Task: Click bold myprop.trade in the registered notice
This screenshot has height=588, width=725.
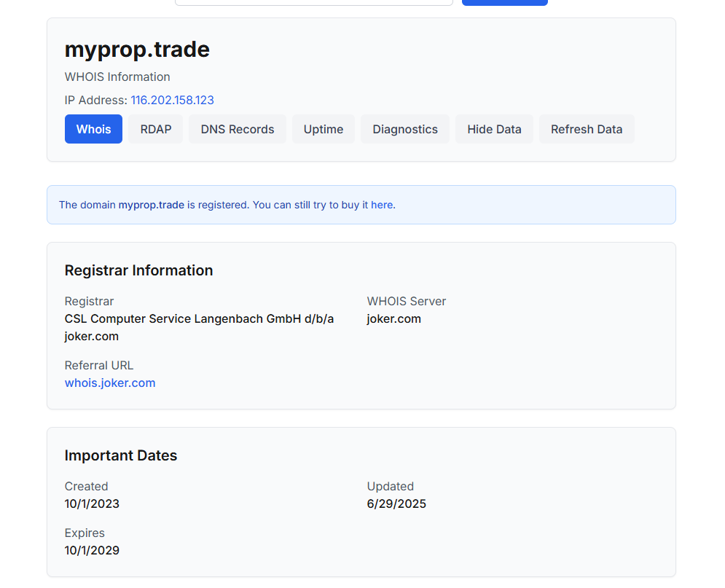Action: point(152,205)
